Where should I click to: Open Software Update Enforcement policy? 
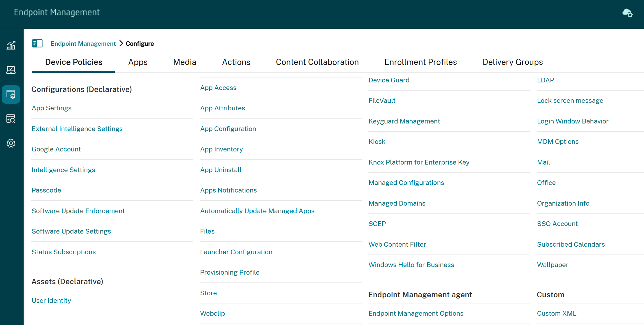(78, 211)
